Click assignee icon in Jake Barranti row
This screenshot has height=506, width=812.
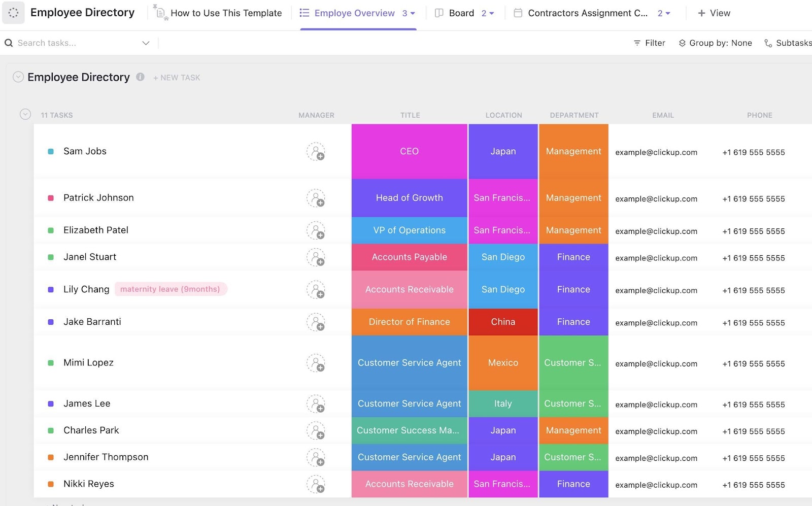click(x=316, y=322)
